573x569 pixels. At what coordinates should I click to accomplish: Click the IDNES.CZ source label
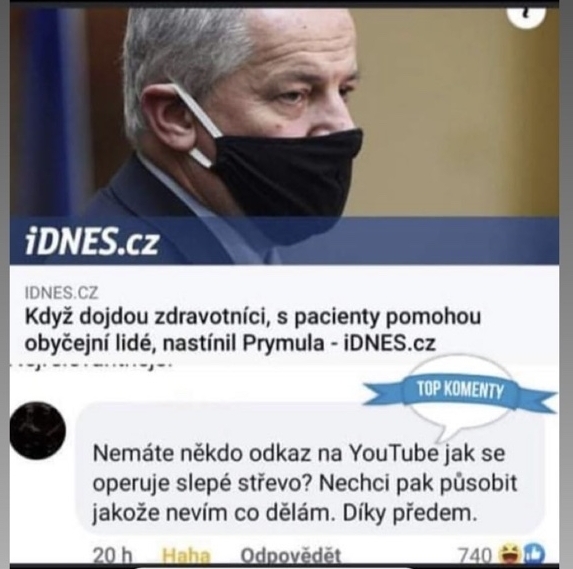point(61,293)
